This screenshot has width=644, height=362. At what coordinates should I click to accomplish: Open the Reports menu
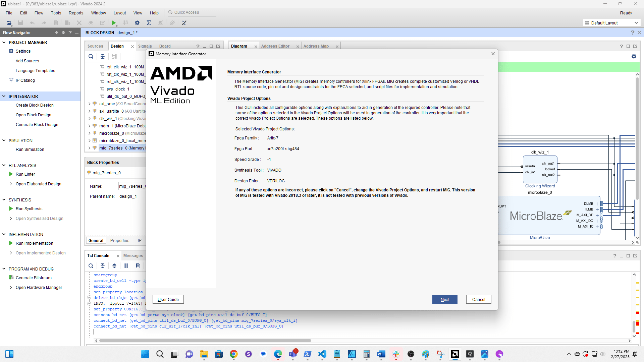pos(76,13)
